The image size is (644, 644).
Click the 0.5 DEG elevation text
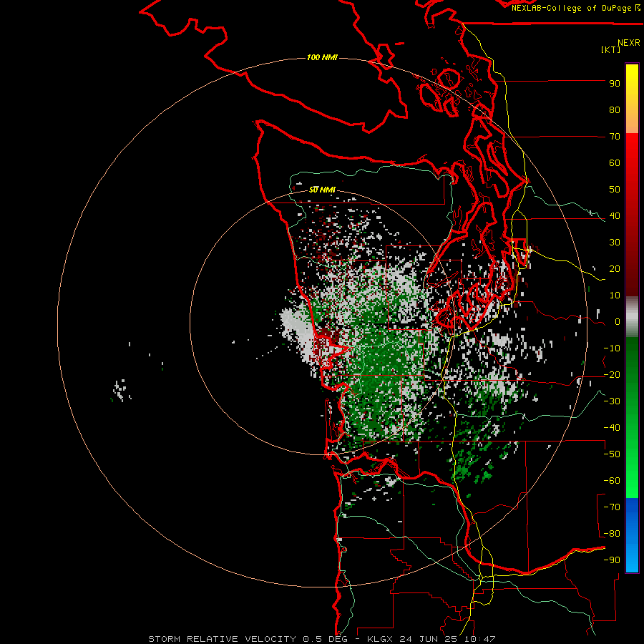326,639
